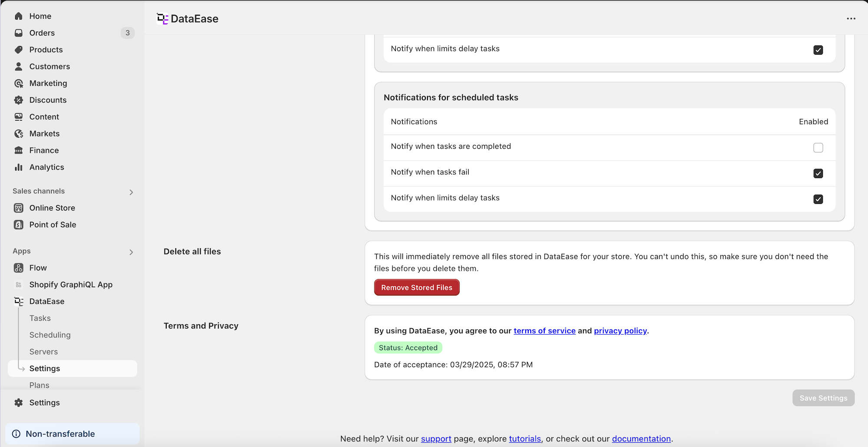Viewport: 868px width, 447px height.
Task: Open the terms of service link
Action: click(x=544, y=331)
